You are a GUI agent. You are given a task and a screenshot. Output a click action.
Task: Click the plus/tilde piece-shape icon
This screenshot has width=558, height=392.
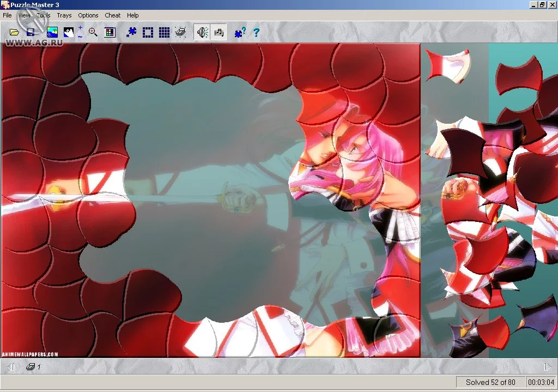pyautogui.click(x=80, y=32)
